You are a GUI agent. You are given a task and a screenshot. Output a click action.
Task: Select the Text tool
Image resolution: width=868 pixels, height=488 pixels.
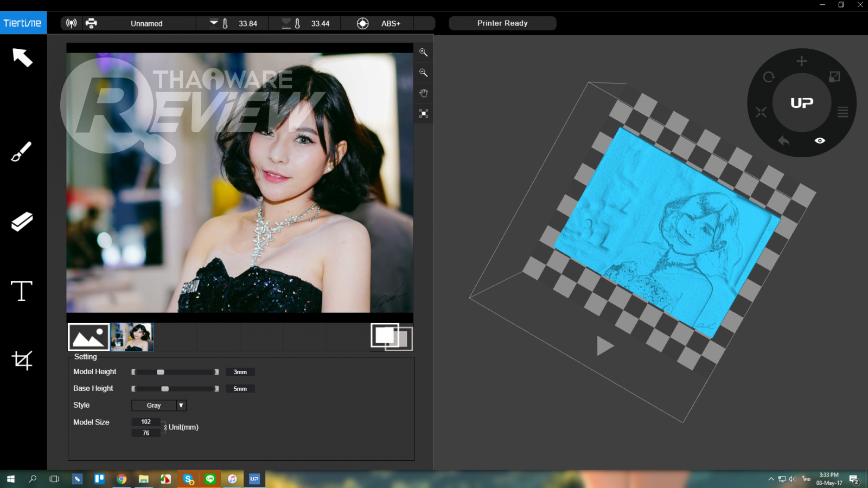coord(22,291)
